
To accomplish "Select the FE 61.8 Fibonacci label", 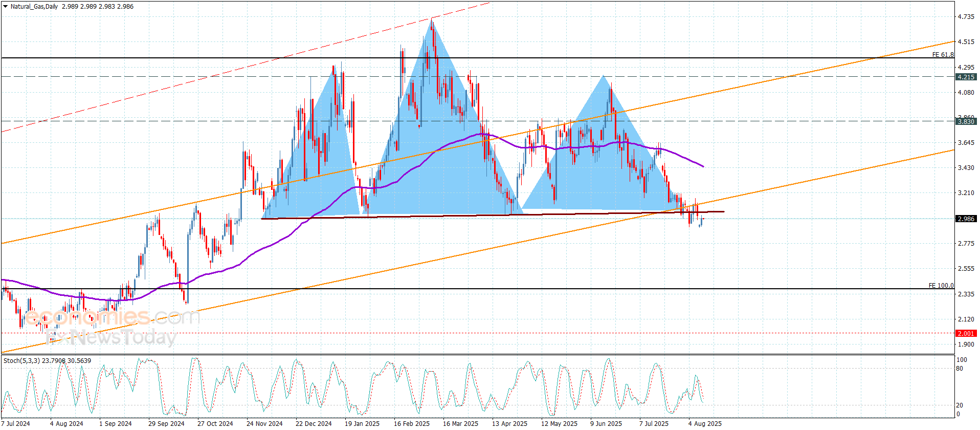I will tap(942, 54).
